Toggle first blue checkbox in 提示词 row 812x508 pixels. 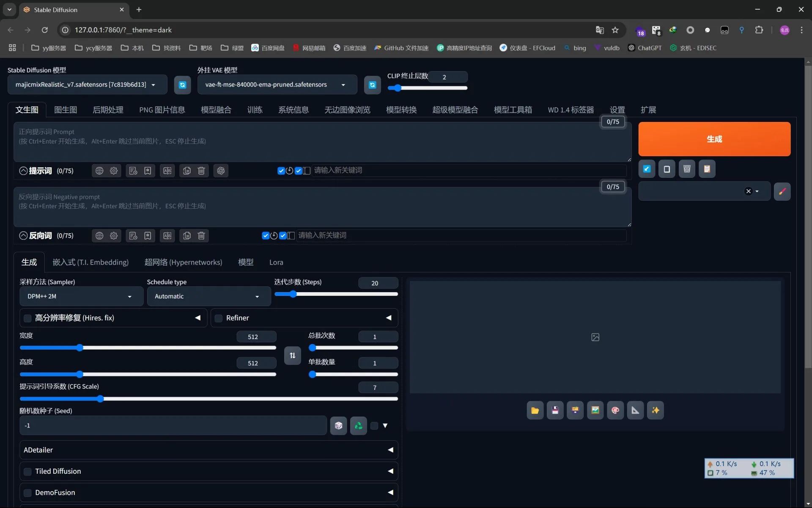click(x=281, y=171)
